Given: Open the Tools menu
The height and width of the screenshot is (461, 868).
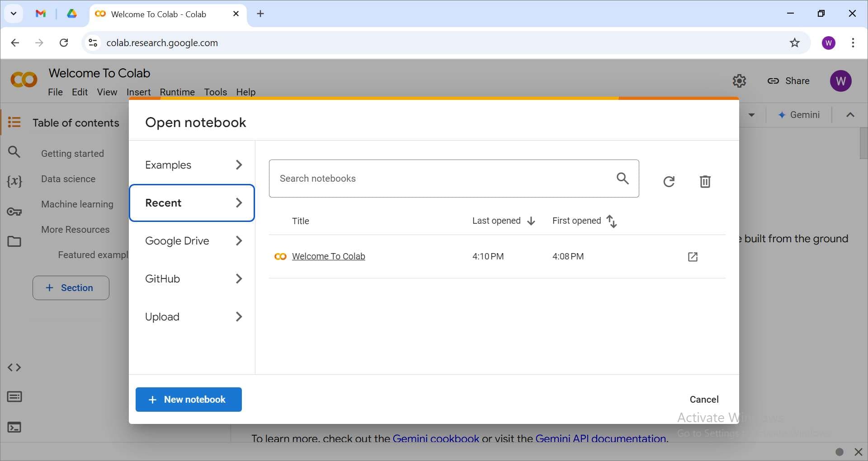Looking at the screenshot, I should 215,92.
